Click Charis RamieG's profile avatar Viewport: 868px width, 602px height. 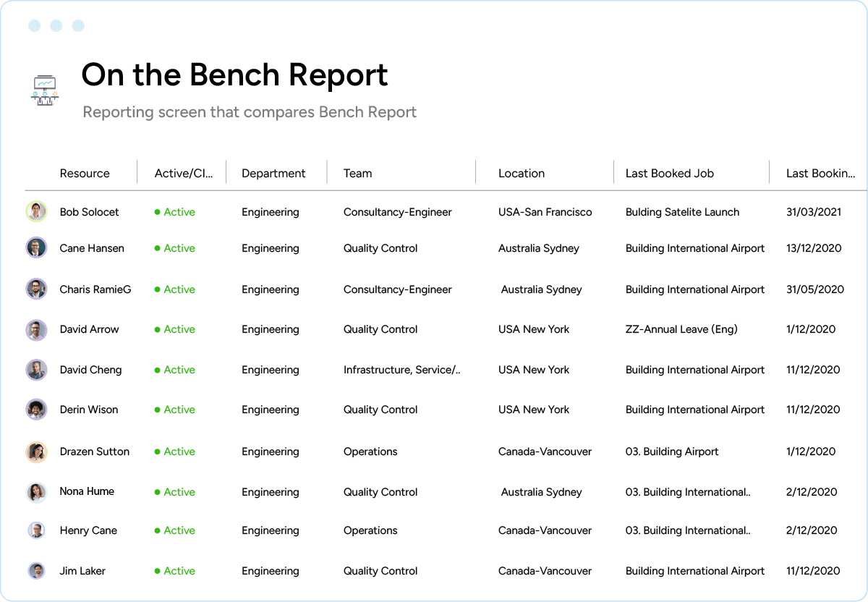click(x=36, y=289)
